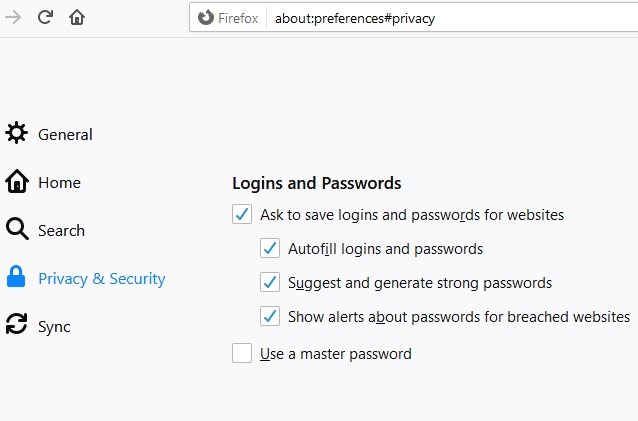This screenshot has width=638, height=421.
Task: Open the General settings label
Action: 65,134
